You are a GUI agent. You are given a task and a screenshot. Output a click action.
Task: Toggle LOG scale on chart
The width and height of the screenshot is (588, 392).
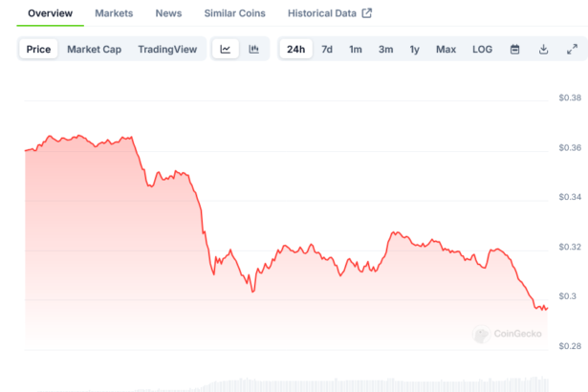483,50
